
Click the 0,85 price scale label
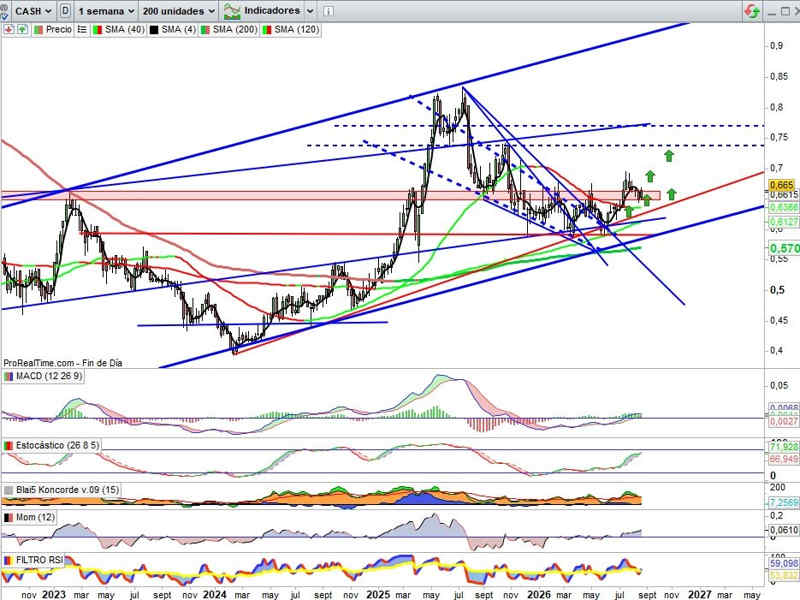[x=779, y=77]
